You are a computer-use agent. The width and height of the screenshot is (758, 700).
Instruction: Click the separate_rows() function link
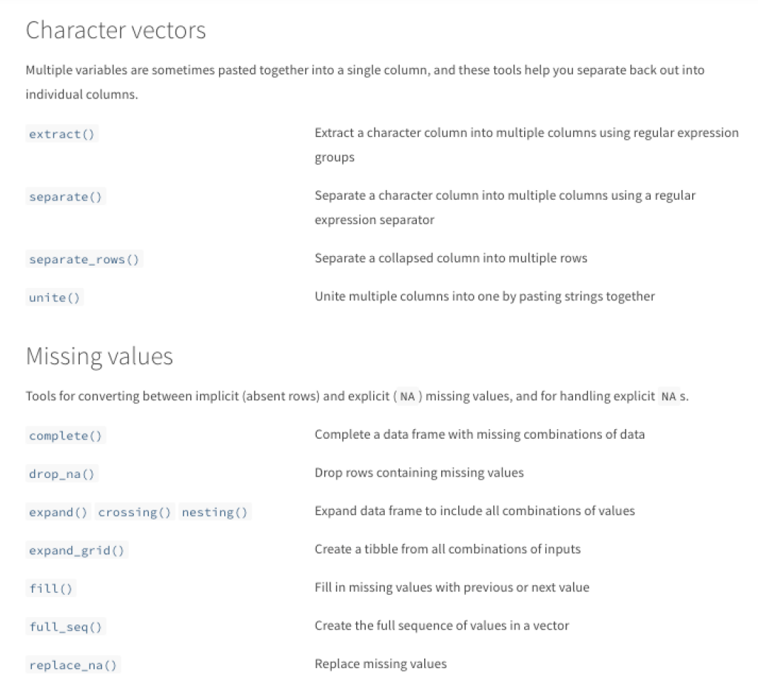(x=84, y=260)
